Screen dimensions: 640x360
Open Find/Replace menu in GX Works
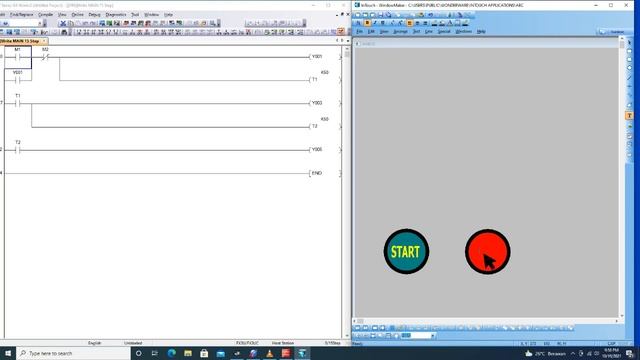click(22, 14)
